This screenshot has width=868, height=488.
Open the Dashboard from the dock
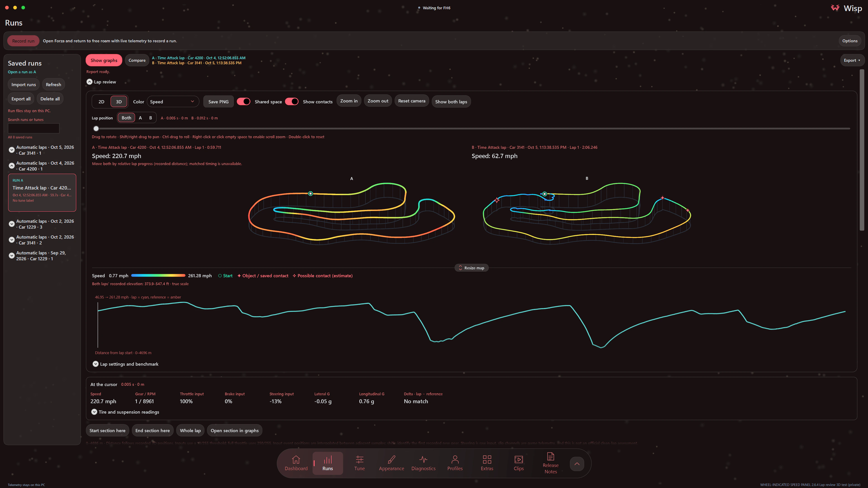(296, 463)
